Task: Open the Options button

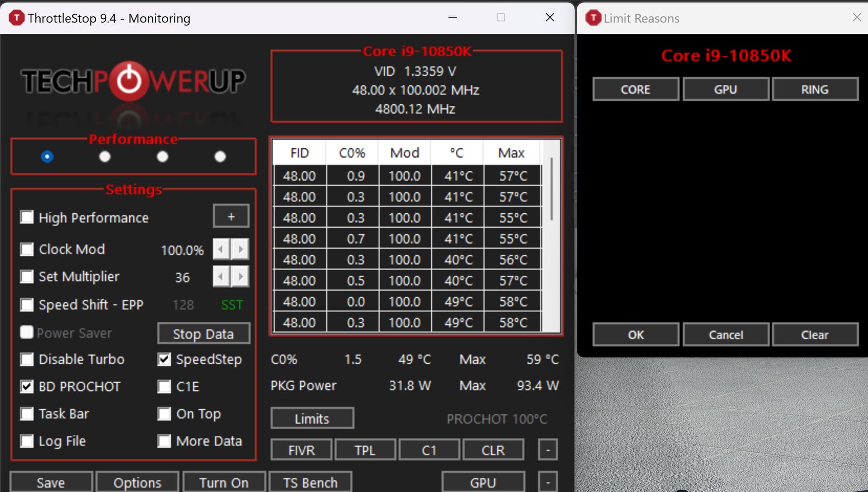Action: [x=137, y=482]
